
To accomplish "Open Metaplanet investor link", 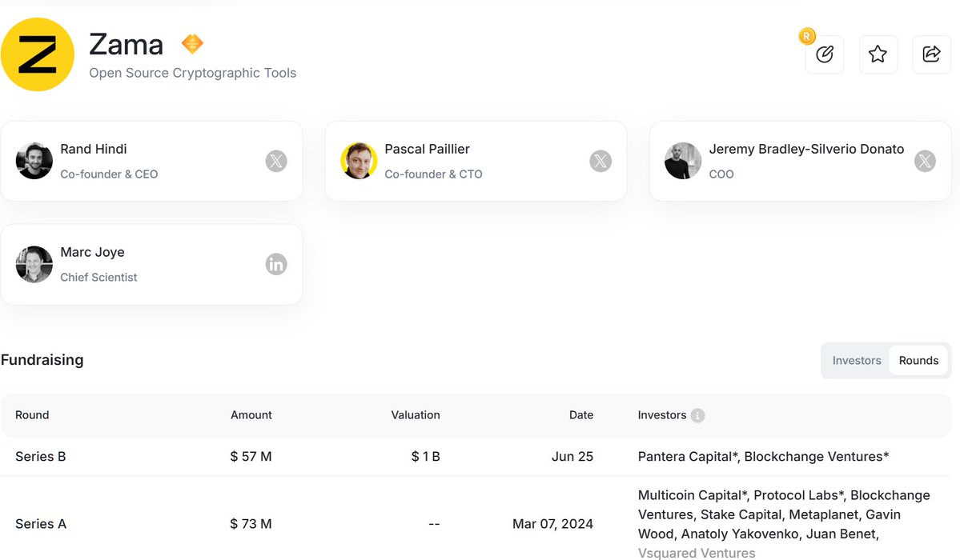I will click(x=825, y=514).
